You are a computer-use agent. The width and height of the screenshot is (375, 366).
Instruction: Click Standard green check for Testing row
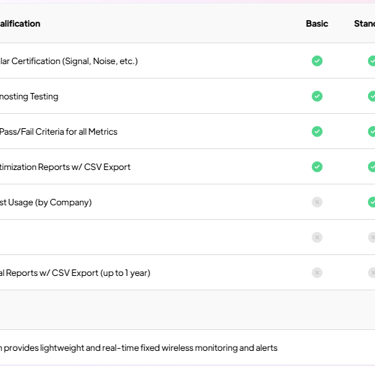coord(371,96)
